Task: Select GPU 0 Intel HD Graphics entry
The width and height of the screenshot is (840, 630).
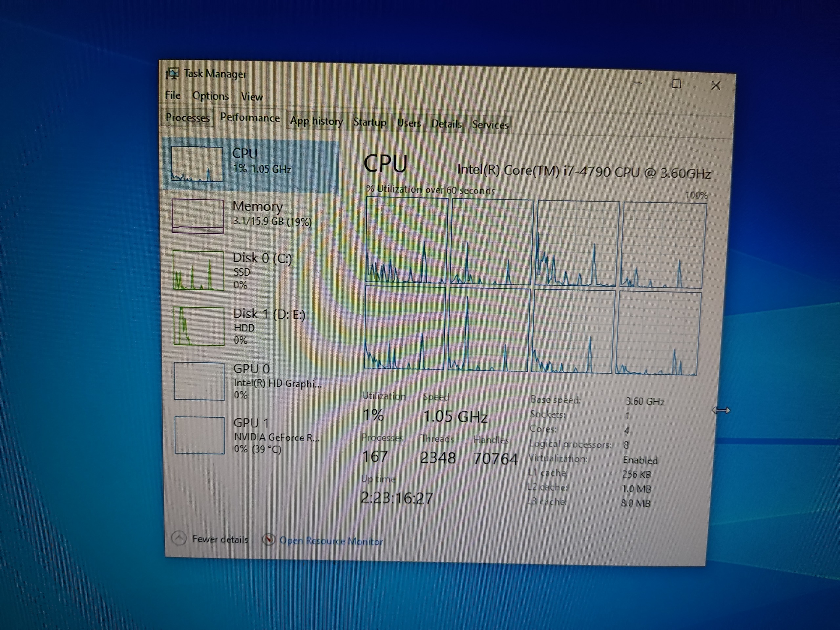Action: pos(251,381)
